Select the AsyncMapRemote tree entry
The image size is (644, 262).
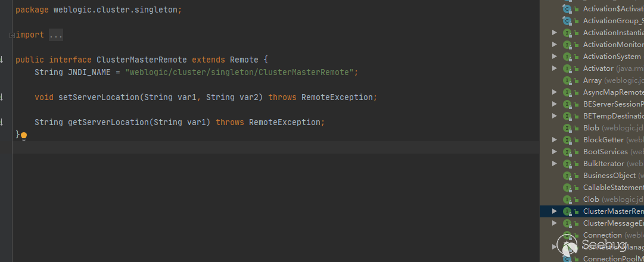(612, 92)
